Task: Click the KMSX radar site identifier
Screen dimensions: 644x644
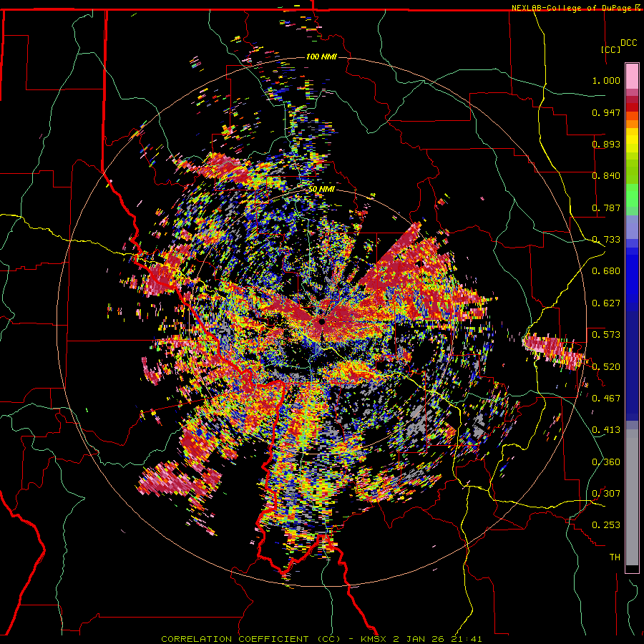Action: 374,639
